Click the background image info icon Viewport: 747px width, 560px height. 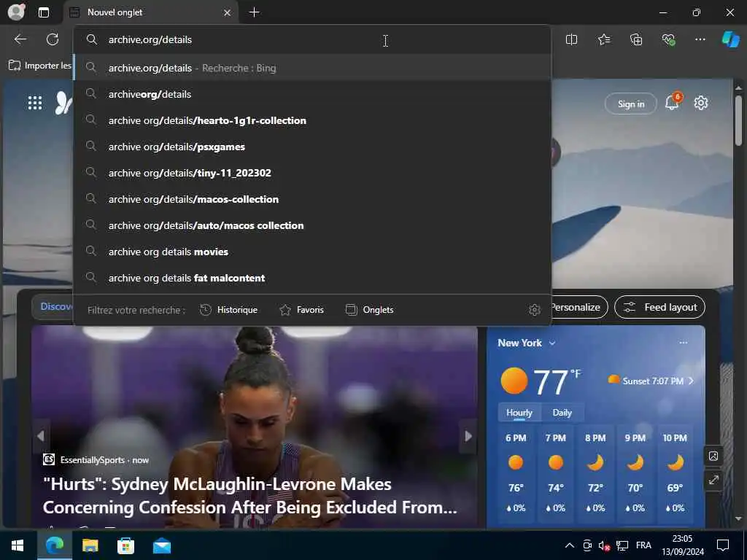tap(713, 456)
